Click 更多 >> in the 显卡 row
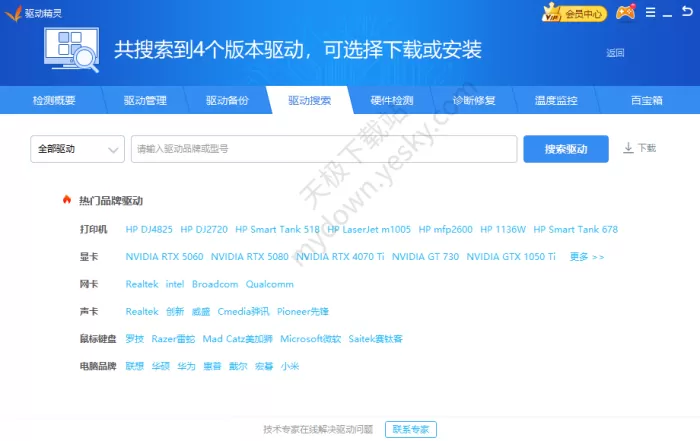 coord(587,257)
